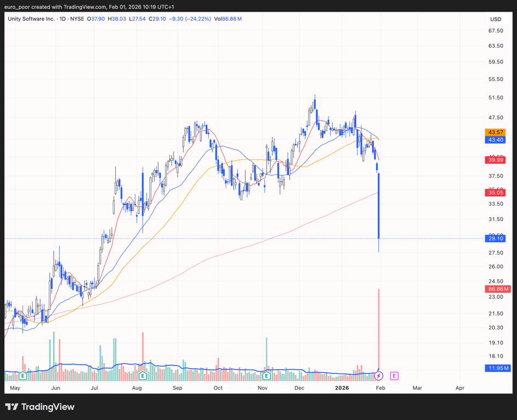
Task: Click the red 39.99 moving average label
Action: (x=496, y=160)
